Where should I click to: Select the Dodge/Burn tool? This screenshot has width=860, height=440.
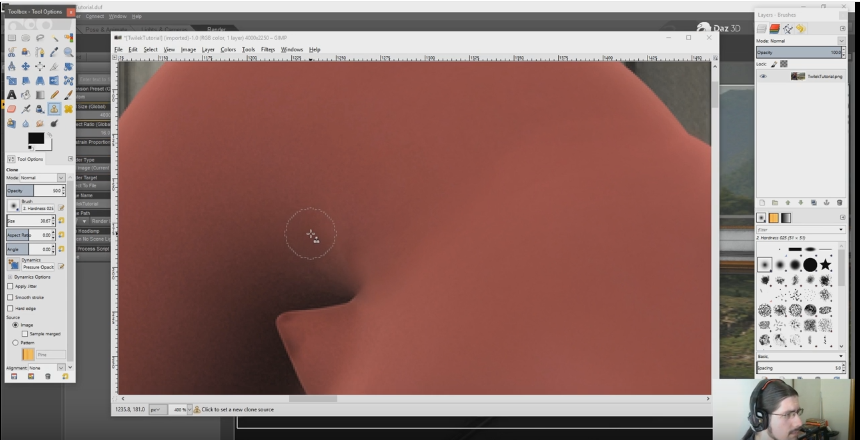pyautogui.click(x=54, y=123)
